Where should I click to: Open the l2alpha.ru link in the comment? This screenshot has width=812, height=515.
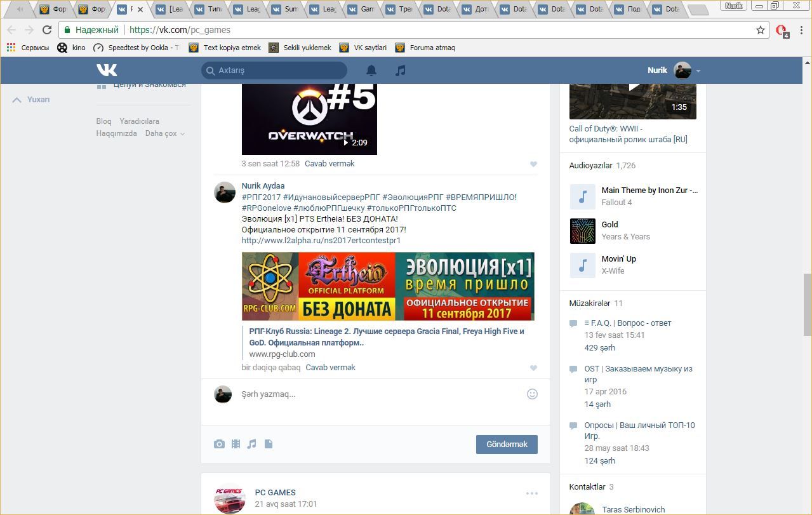[321, 241]
